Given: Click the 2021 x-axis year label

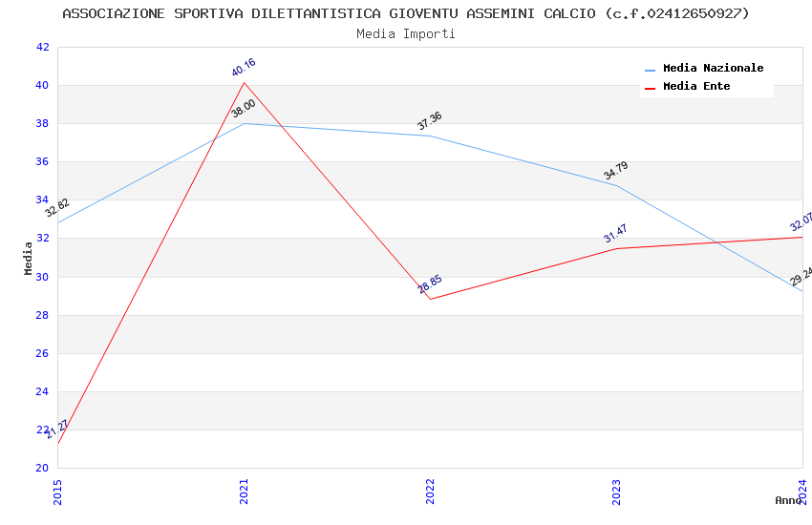Looking at the screenshot, I should [x=244, y=491].
